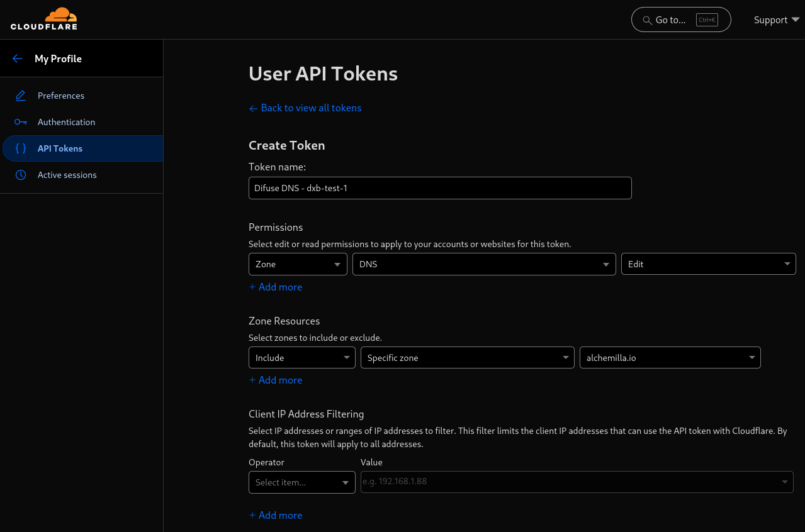
Task: Select API Tokens in the sidebar
Action: (82, 148)
